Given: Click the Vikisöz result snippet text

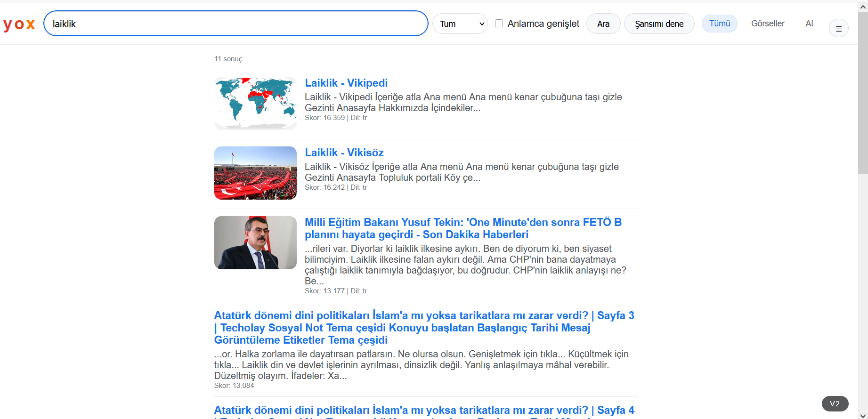Looking at the screenshot, I should (x=462, y=172).
